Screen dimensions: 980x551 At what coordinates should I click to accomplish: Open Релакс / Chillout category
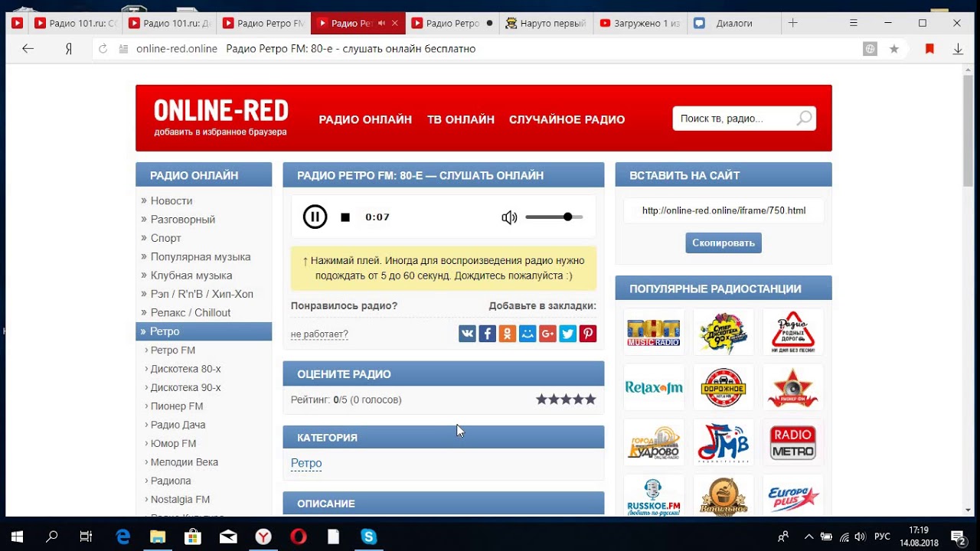tap(191, 313)
